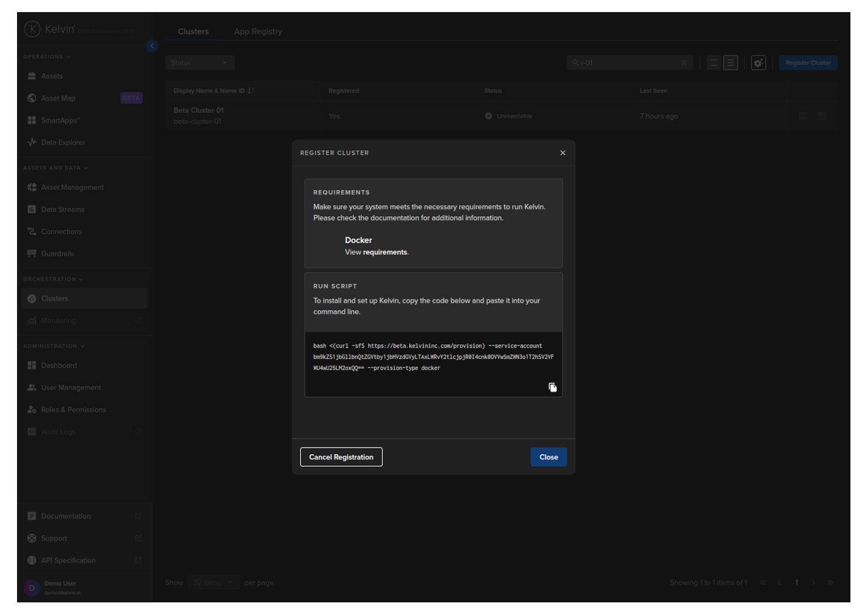
Task: Open the table settings gear icon
Action: click(758, 63)
